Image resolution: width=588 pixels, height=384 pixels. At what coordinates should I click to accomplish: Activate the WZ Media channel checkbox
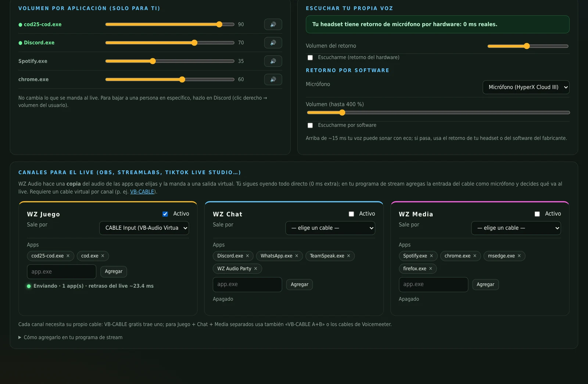(x=537, y=214)
